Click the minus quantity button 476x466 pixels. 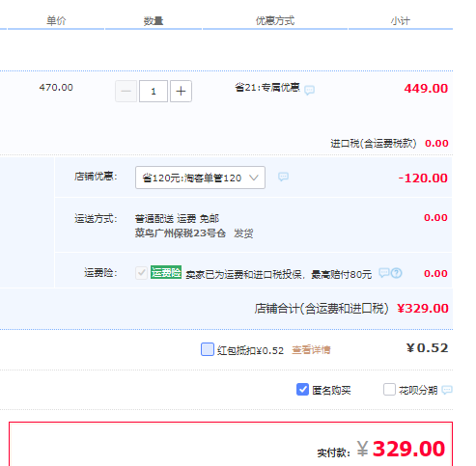coord(126,92)
